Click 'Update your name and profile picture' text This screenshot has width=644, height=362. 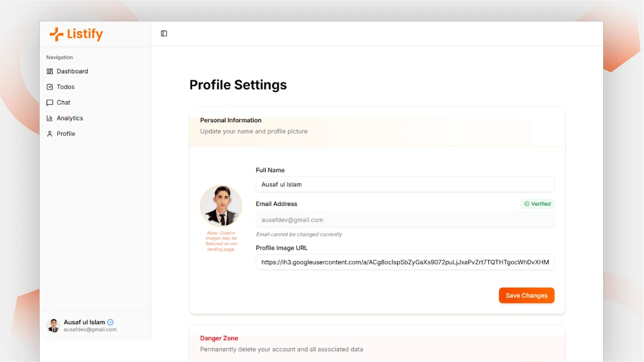coord(254,131)
